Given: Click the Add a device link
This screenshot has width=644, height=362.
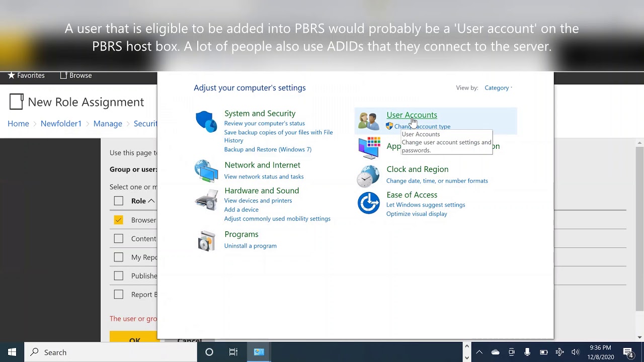Looking at the screenshot, I should 241,210.
